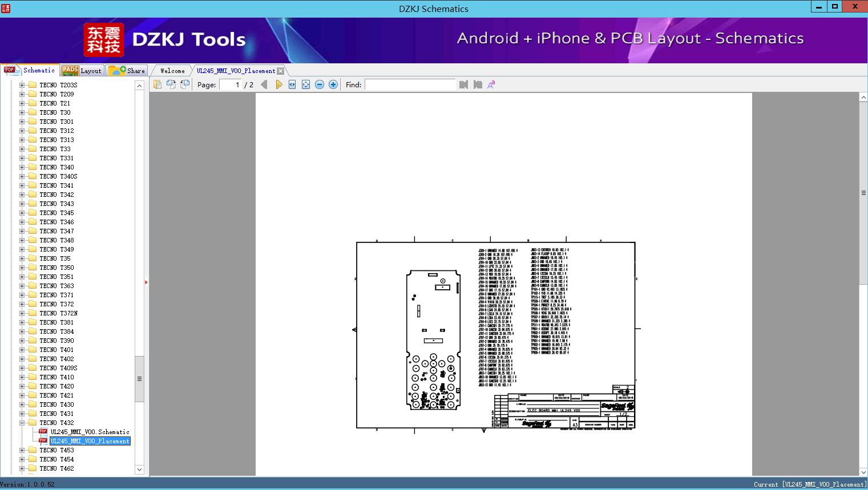Open the Share tab
This screenshot has height=490, width=868.
(127, 71)
